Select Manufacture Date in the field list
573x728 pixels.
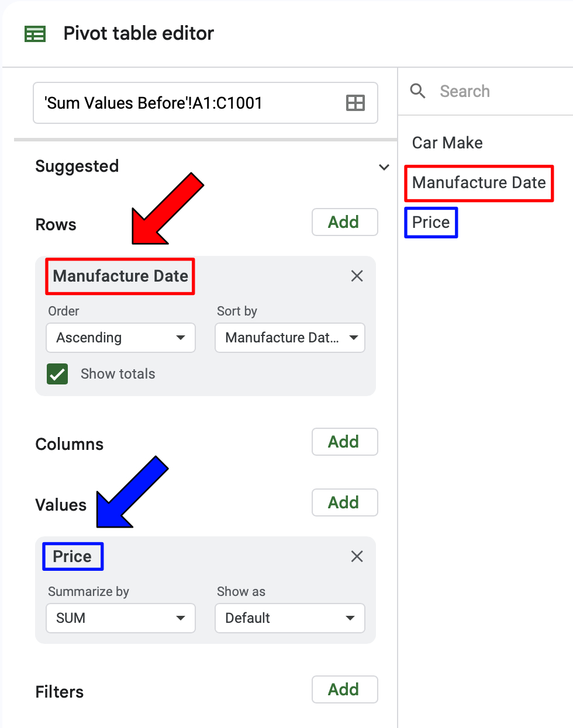478,183
